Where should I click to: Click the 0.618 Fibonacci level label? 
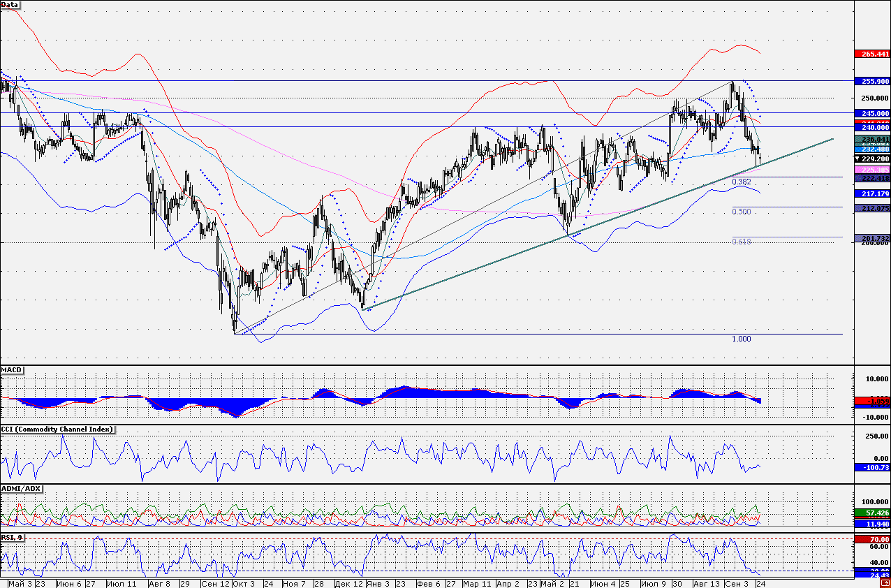click(x=741, y=242)
